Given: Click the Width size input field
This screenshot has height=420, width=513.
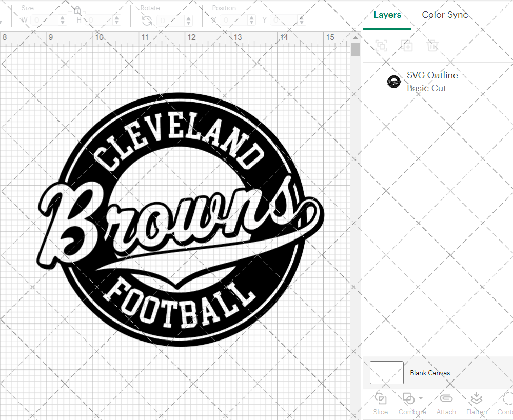Looking at the screenshot, I should click(x=45, y=21).
